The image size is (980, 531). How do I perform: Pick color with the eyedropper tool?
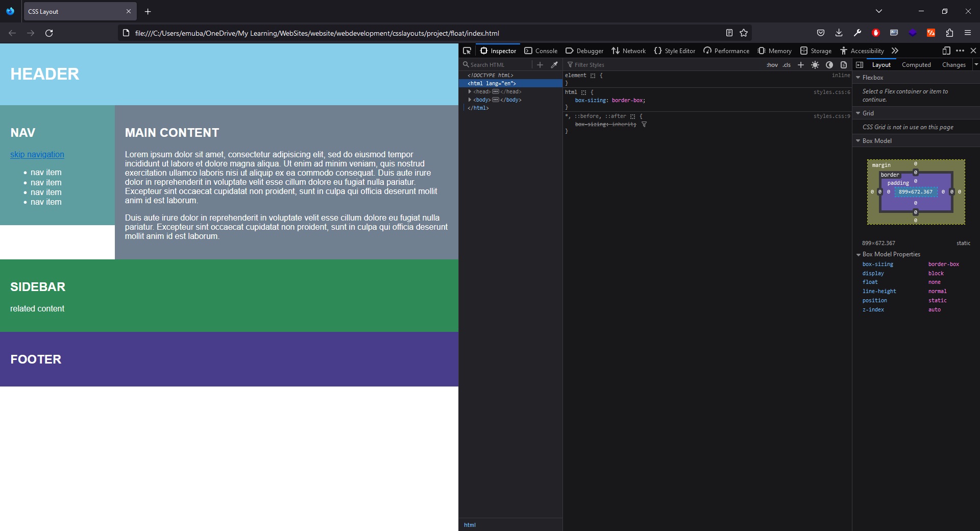coord(554,65)
